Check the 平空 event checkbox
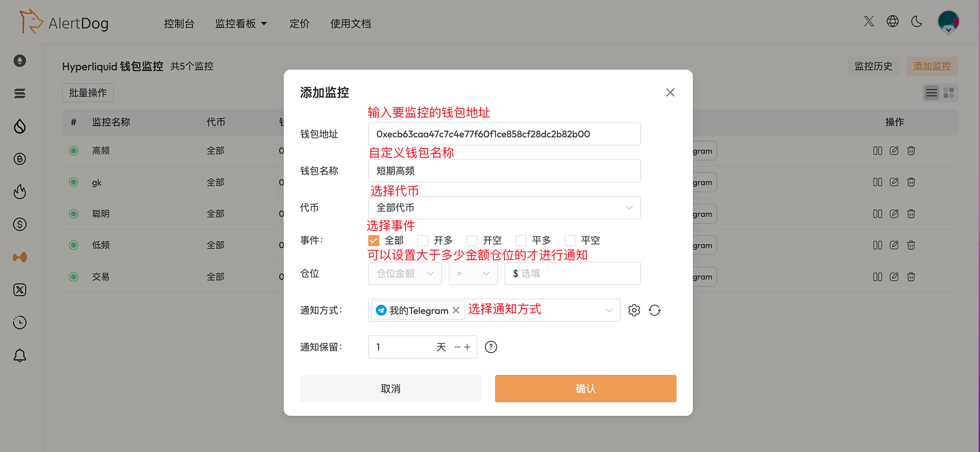The image size is (980, 452). pos(570,241)
